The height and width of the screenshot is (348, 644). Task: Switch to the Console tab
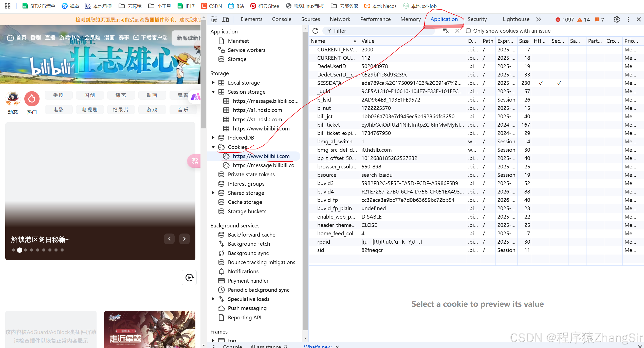click(x=281, y=19)
